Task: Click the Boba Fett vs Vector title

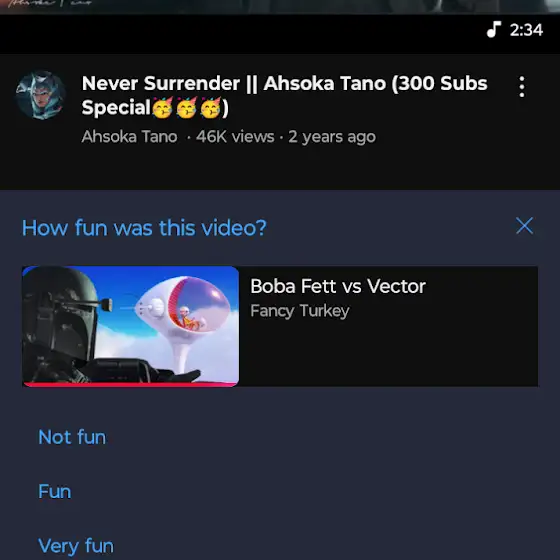Action: pyautogui.click(x=338, y=286)
